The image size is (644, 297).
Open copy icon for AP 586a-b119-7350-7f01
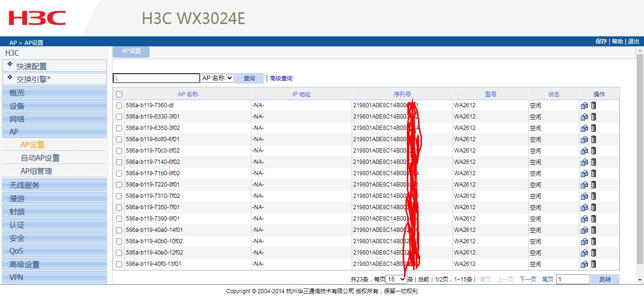point(584,208)
